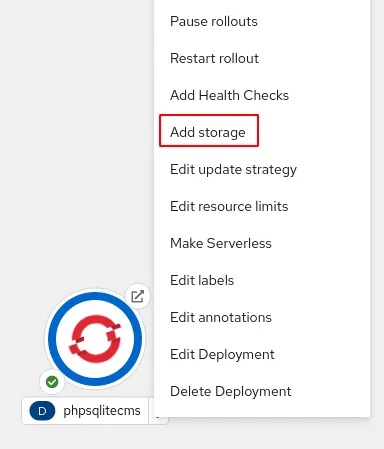This screenshot has height=449, width=384.
Task: Open Edit resource limits
Action: point(229,206)
